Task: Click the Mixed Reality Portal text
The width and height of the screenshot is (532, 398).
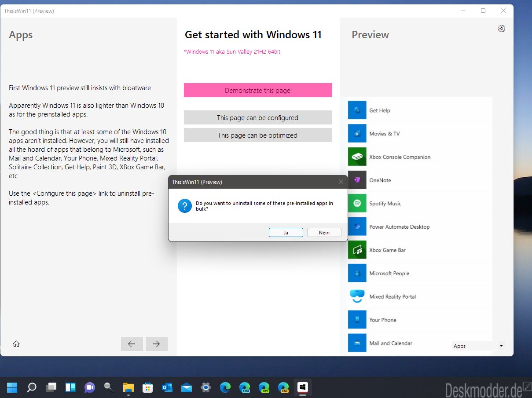Action: pyautogui.click(x=393, y=297)
